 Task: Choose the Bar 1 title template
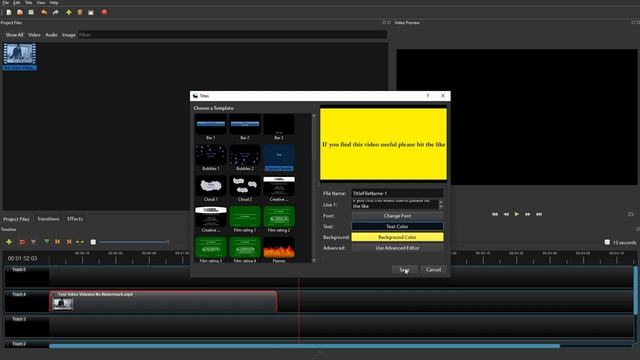point(211,127)
